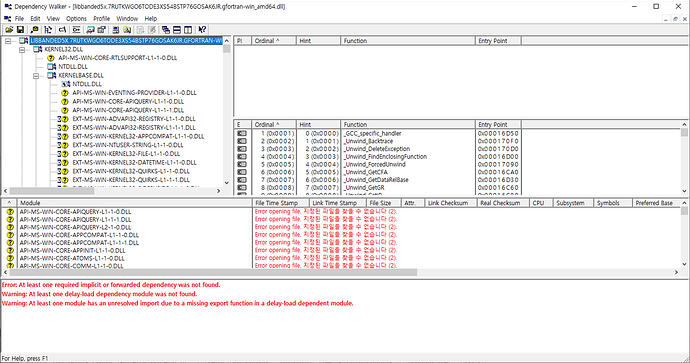The image size is (690, 363).
Task: Select KERNELBASE.DLL in the dependency tree
Action: point(81,75)
